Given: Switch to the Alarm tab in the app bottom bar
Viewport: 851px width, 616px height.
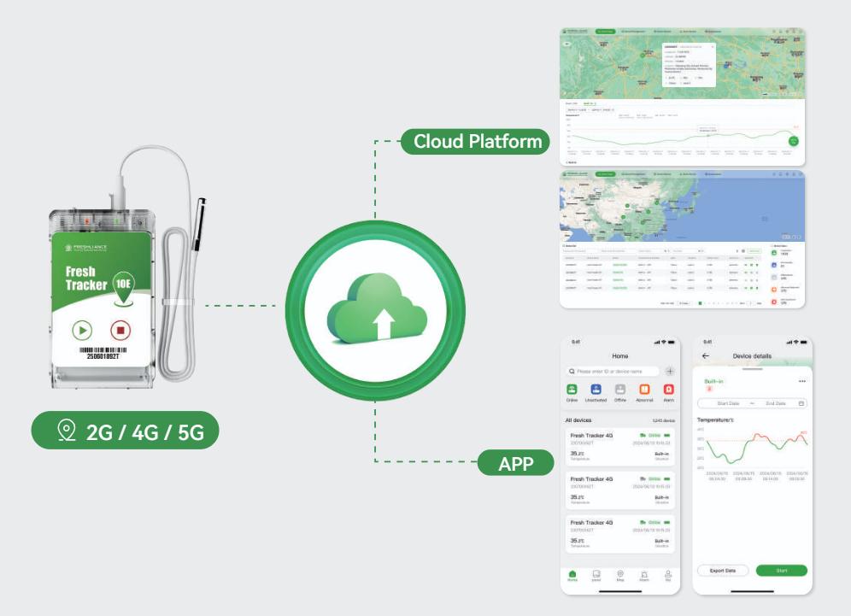Looking at the screenshot, I should click(x=644, y=576).
